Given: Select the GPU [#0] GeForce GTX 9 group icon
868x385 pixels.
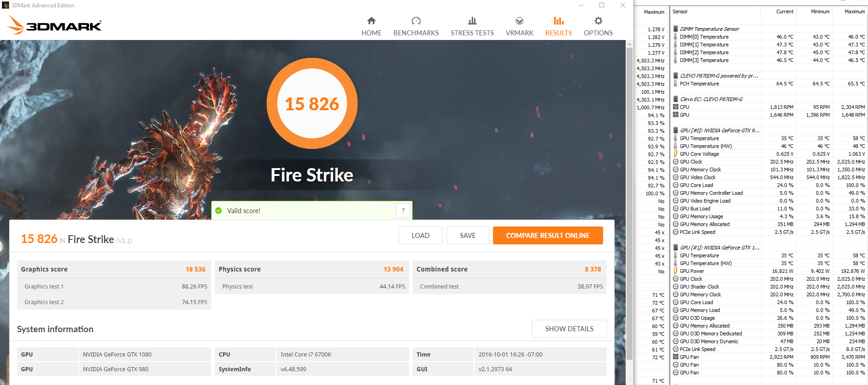Looking at the screenshot, I should pyautogui.click(x=676, y=130).
